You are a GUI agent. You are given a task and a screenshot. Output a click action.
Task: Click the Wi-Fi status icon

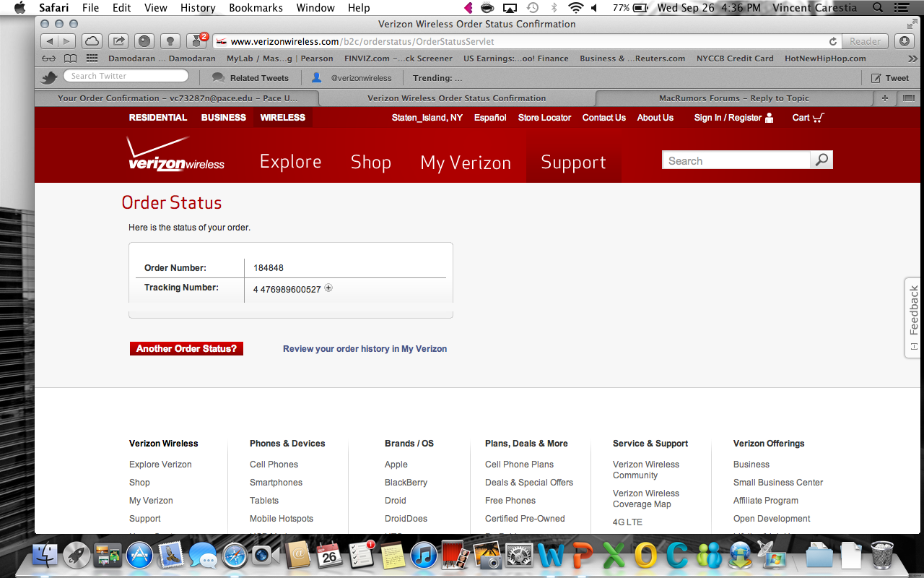pos(575,8)
